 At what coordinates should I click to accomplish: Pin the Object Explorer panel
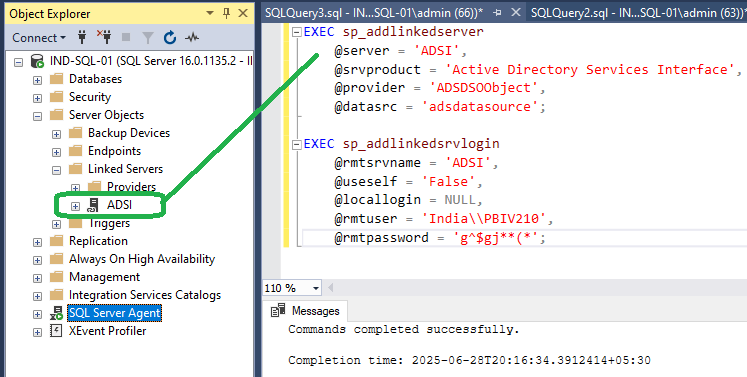(226, 13)
